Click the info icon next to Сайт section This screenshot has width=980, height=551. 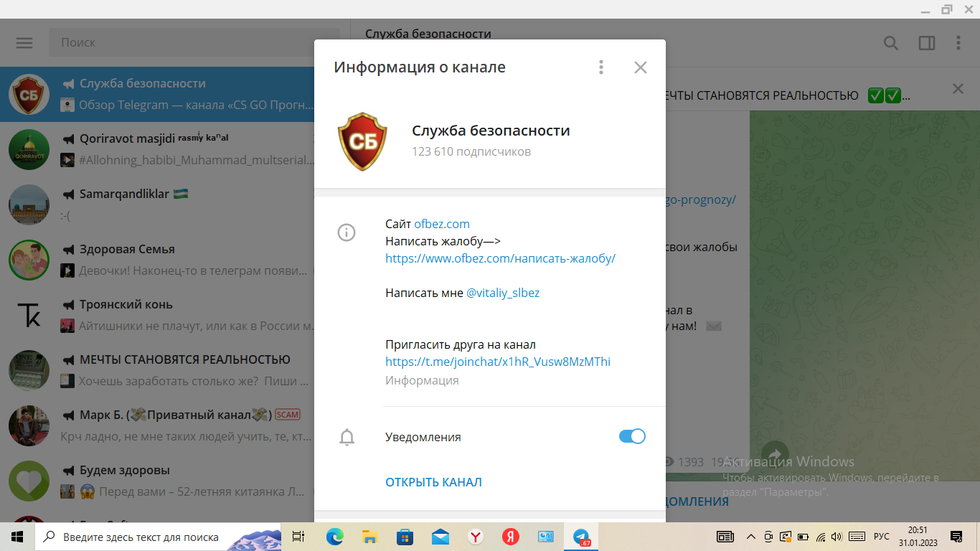click(347, 232)
